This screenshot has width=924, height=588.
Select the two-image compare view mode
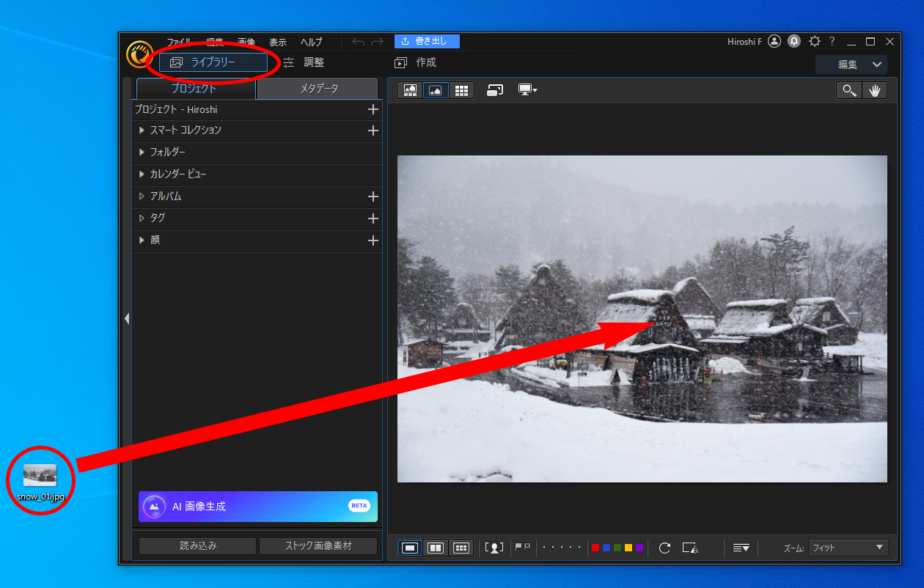436,548
